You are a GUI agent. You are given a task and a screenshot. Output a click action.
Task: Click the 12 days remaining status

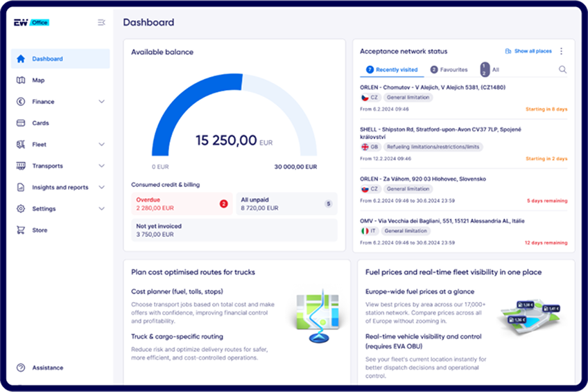point(546,242)
